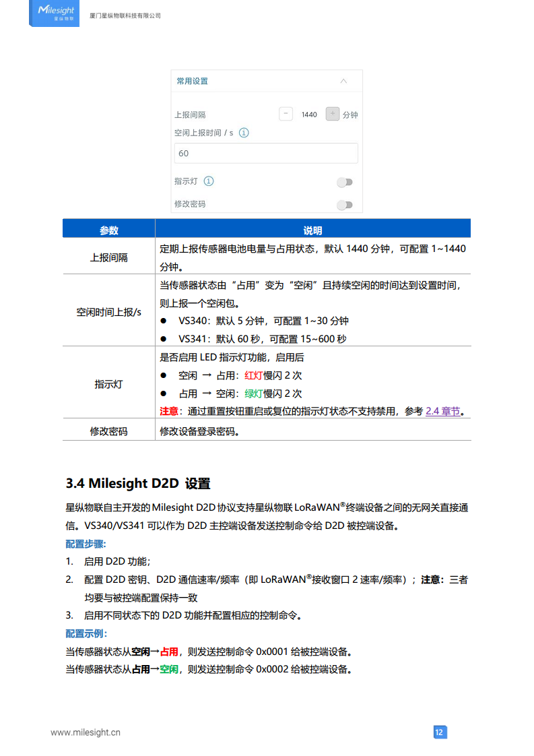Click the input field showing 60
The image size is (534, 756).
[x=266, y=154]
